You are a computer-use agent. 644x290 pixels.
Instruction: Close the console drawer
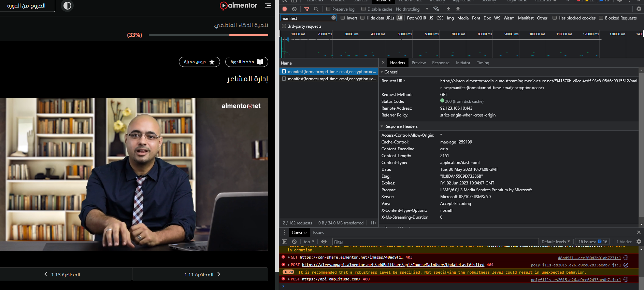click(x=639, y=232)
